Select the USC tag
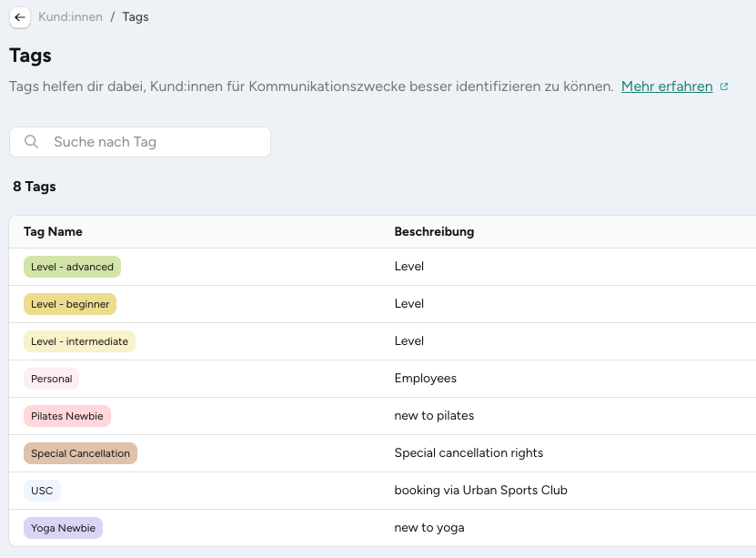The height and width of the screenshot is (558, 756). click(42, 491)
